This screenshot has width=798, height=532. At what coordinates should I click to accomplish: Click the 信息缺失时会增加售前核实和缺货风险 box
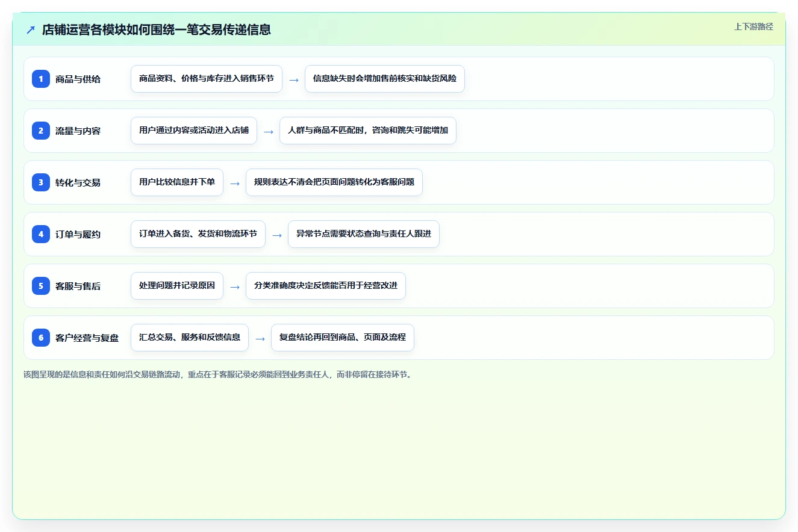(385, 79)
